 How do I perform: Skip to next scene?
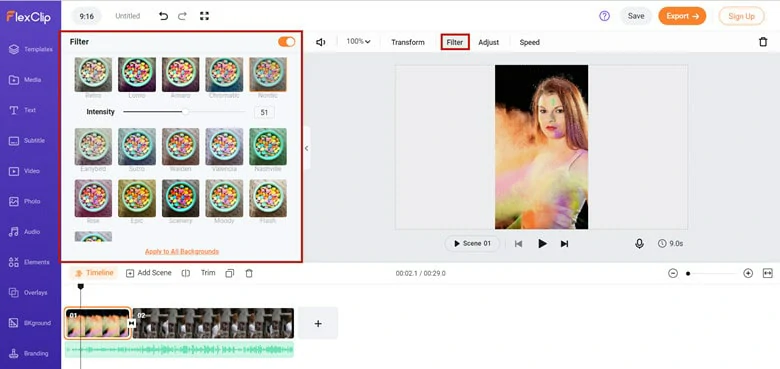click(564, 244)
